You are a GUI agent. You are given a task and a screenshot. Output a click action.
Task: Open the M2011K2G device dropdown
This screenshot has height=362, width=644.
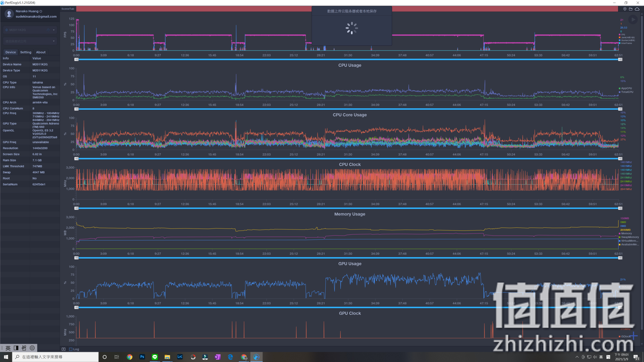[30, 30]
